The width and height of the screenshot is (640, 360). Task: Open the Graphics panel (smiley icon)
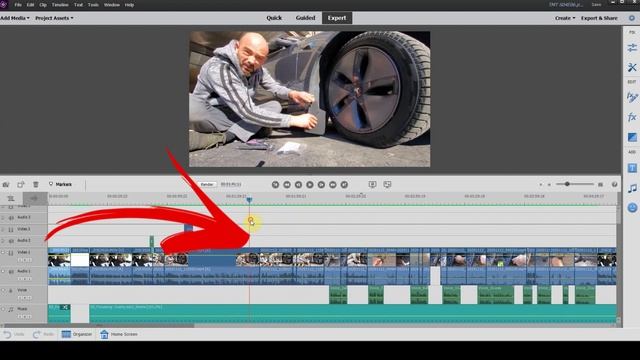tap(632, 207)
